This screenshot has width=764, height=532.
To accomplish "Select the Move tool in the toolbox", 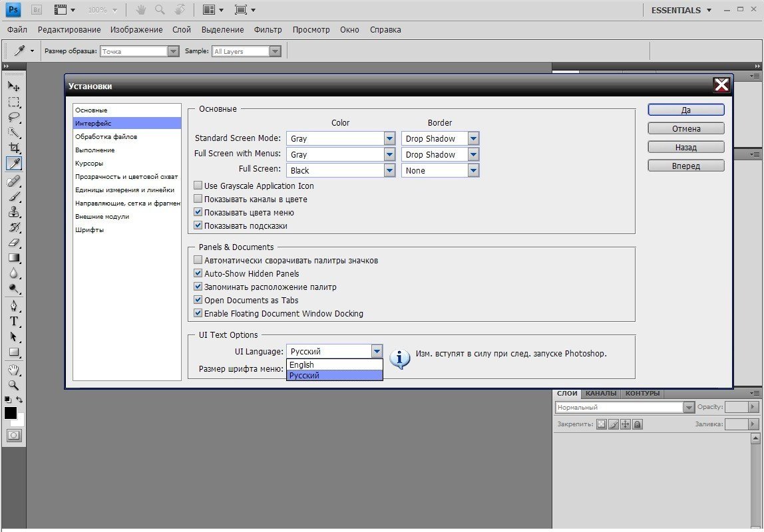I will pos(14,86).
